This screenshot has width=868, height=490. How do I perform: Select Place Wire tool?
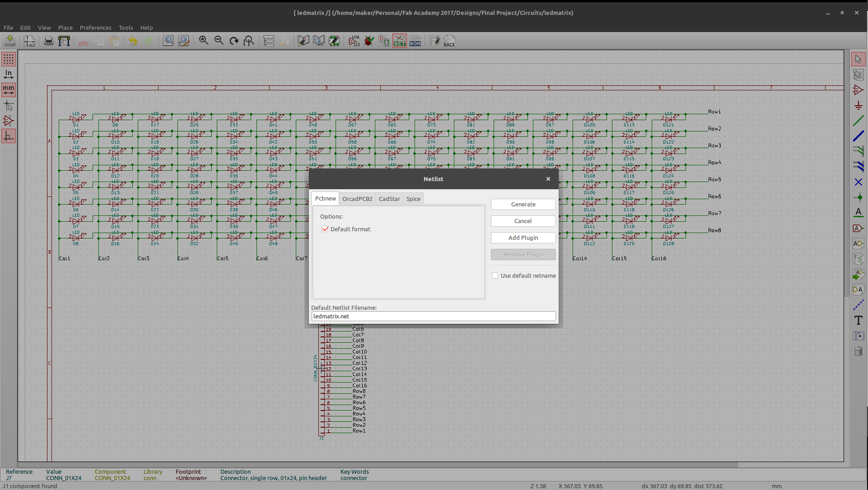coord(859,121)
